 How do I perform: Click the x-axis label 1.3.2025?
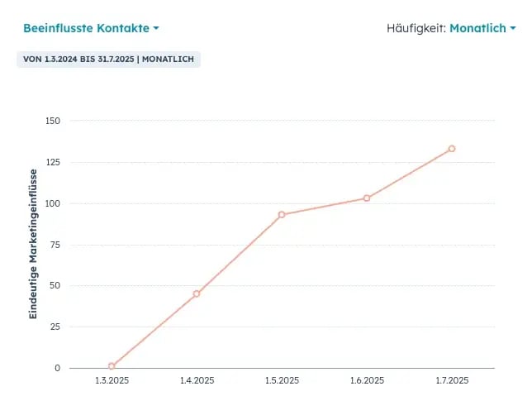point(112,381)
